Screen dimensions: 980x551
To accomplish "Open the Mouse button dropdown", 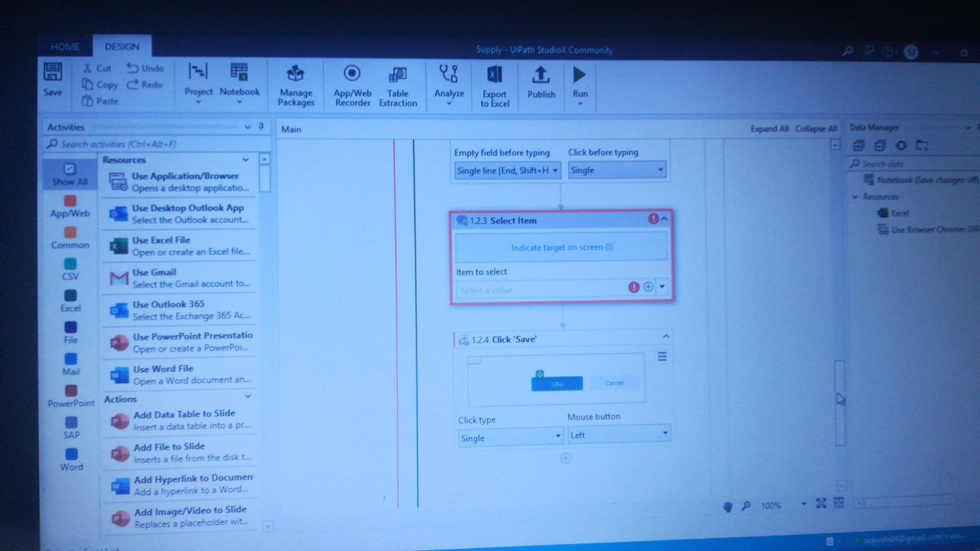I will pyautogui.click(x=619, y=435).
